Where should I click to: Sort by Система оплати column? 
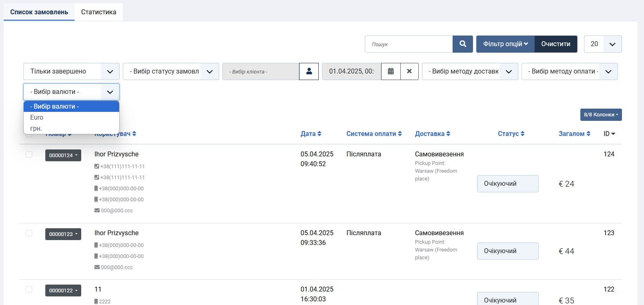374,134
